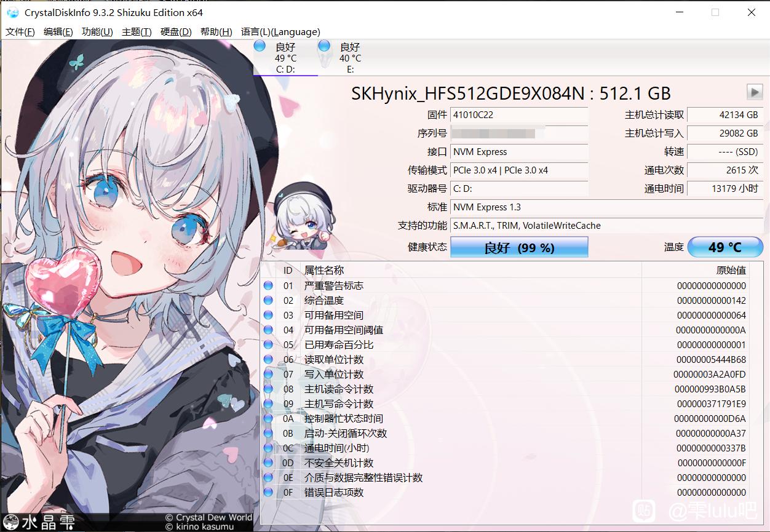
Task: Click the power-on count value 2615 次
Action: click(725, 170)
